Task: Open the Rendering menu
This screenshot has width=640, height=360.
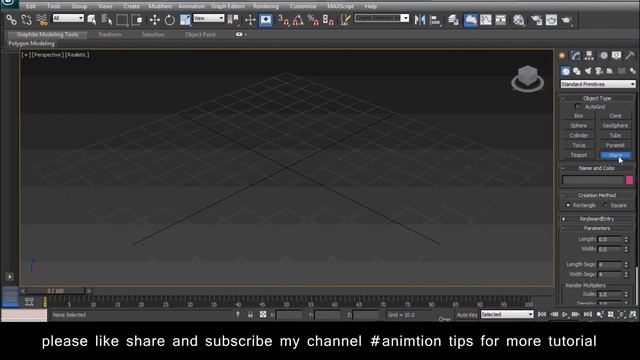Action: pos(266,6)
